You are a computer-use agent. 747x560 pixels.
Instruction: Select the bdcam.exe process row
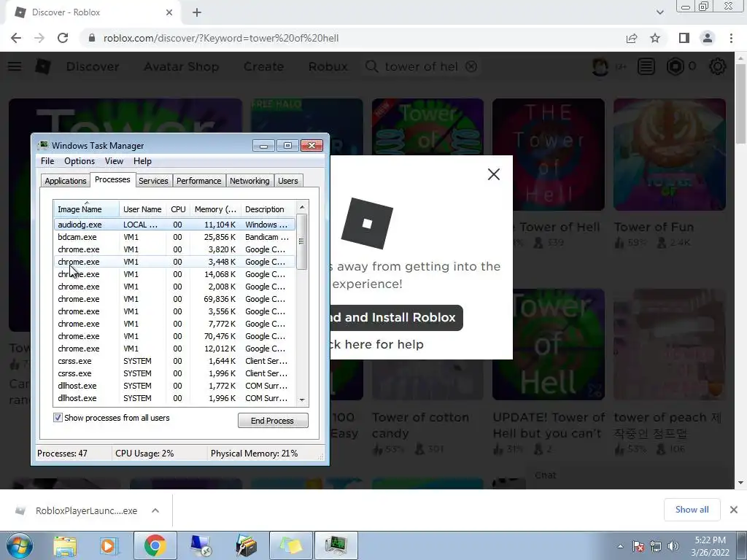[174, 237]
